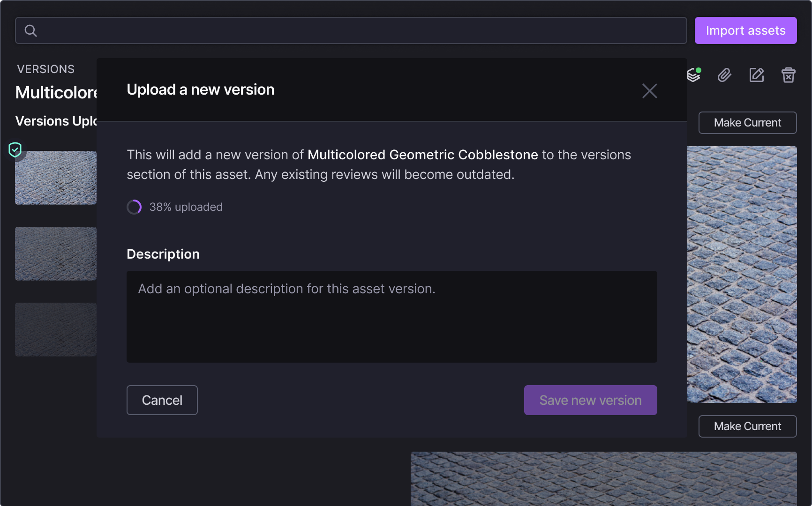This screenshot has width=812, height=506.
Task: Click Save new version
Action: click(x=590, y=400)
